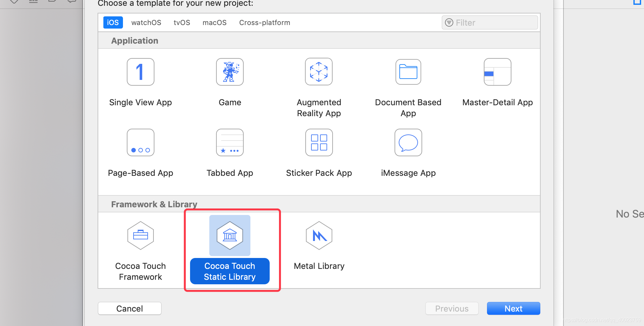Select the Tabbed App icon
The image size is (644, 326).
click(230, 142)
